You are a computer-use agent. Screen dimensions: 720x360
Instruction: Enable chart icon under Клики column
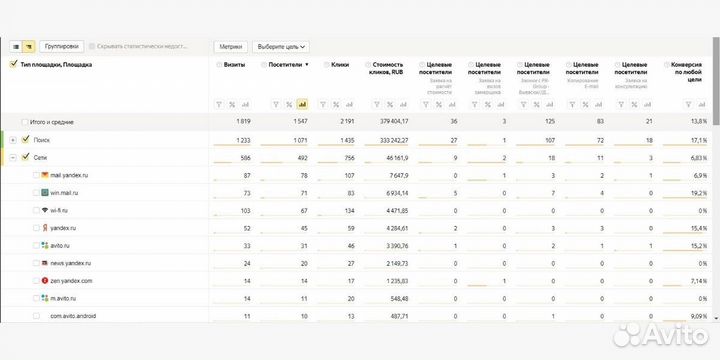point(349,105)
